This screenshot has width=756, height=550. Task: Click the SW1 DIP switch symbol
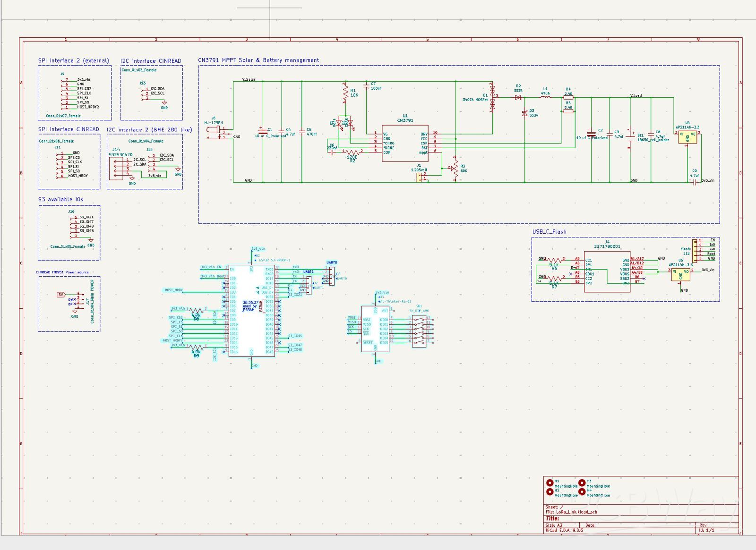(x=419, y=331)
